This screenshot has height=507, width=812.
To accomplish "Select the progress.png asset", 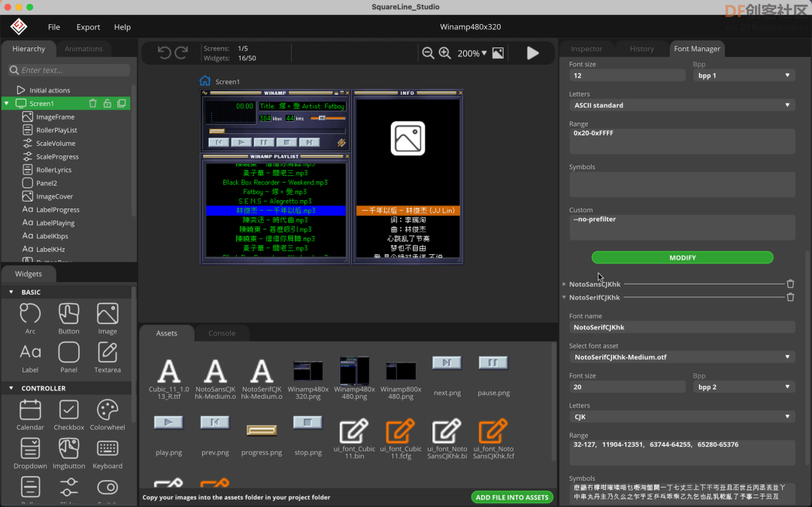I will tap(262, 438).
